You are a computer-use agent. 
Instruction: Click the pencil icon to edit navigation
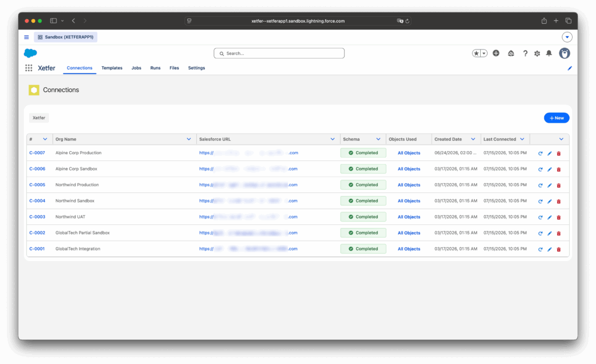pos(569,68)
